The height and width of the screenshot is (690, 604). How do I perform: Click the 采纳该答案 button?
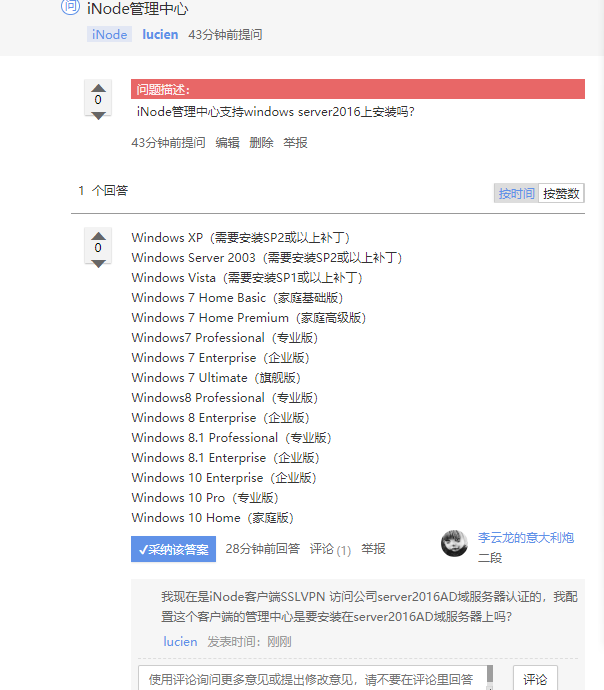click(x=173, y=549)
